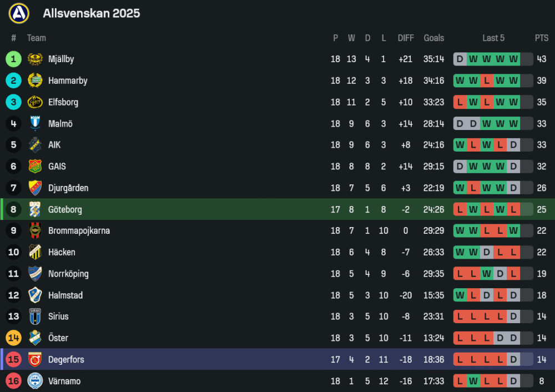
Task: Click the Allsvenskan league logo
Action: pos(19,13)
